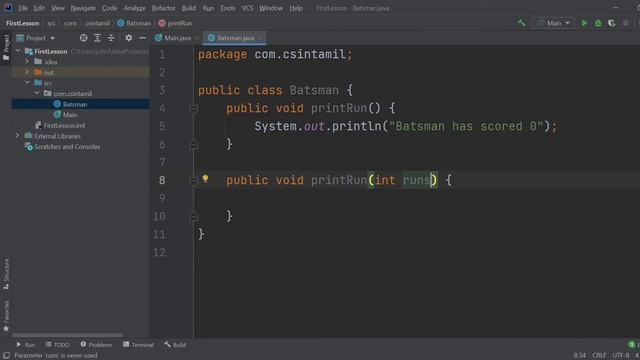The width and height of the screenshot is (640, 360).
Task: Run the Main configuration with green play
Action: 584,23
